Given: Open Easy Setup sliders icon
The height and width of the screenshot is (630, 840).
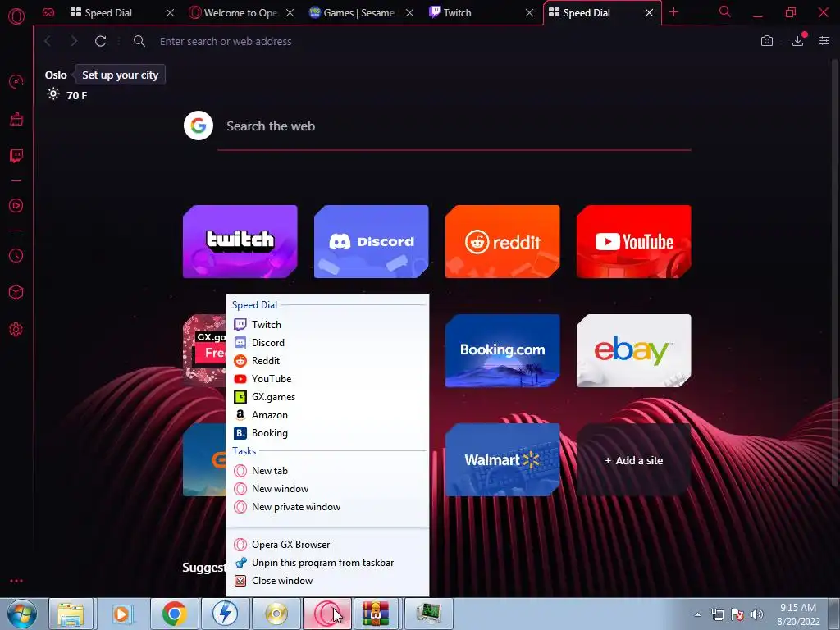Looking at the screenshot, I should pyautogui.click(x=824, y=41).
